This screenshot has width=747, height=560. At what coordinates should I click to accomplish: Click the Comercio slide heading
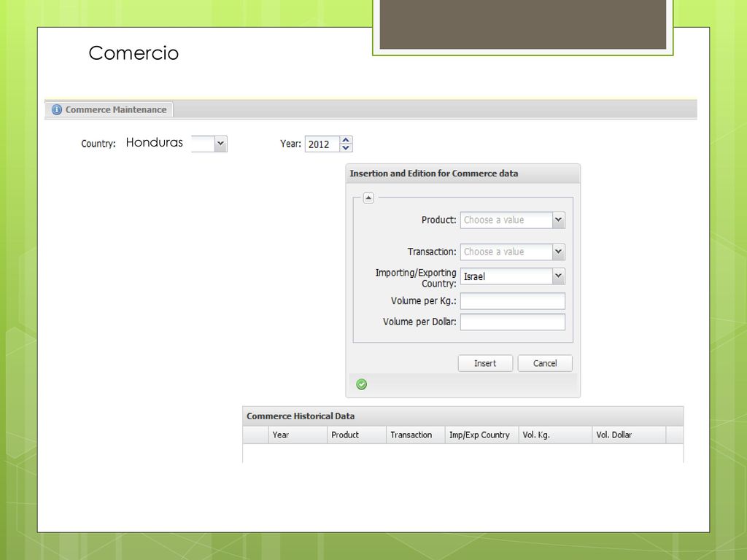tap(134, 52)
